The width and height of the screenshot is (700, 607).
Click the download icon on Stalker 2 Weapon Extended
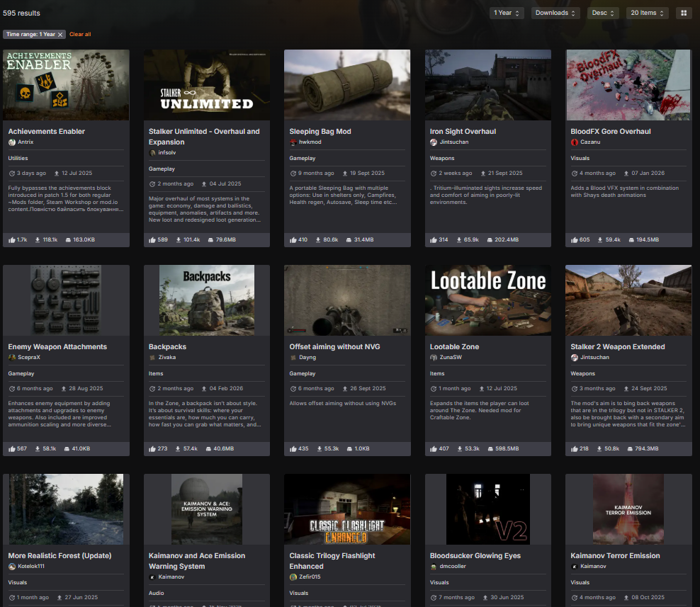coord(599,449)
